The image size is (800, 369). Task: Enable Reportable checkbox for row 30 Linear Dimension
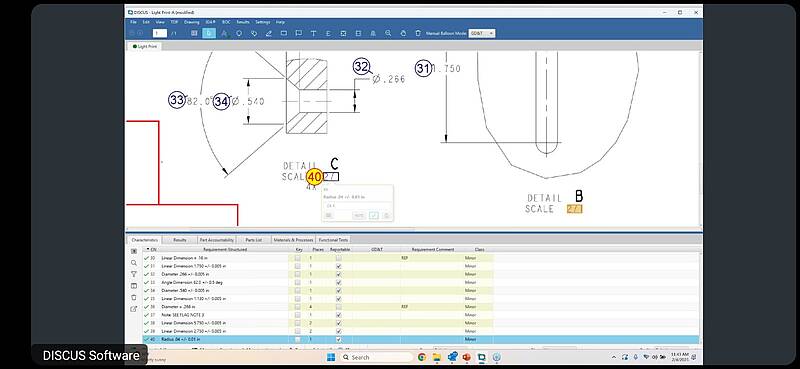pyautogui.click(x=338, y=258)
